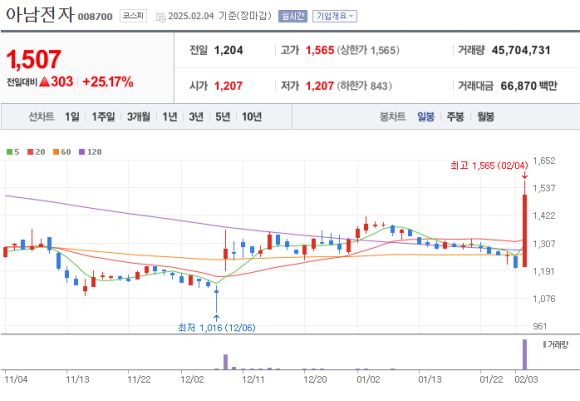The image size is (580, 401).
Task: Click the 1,422 price axis label
Action: [x=544, y=216]
